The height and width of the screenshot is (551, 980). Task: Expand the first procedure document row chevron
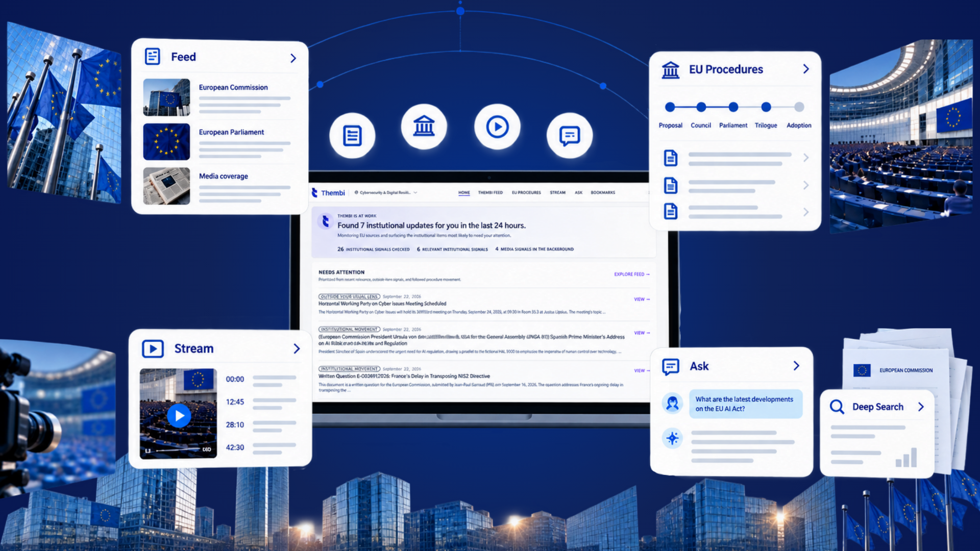(806, 158)
